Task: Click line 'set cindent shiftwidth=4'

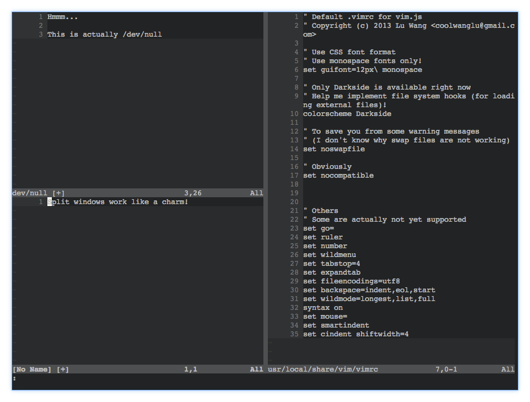Action: 356,334
